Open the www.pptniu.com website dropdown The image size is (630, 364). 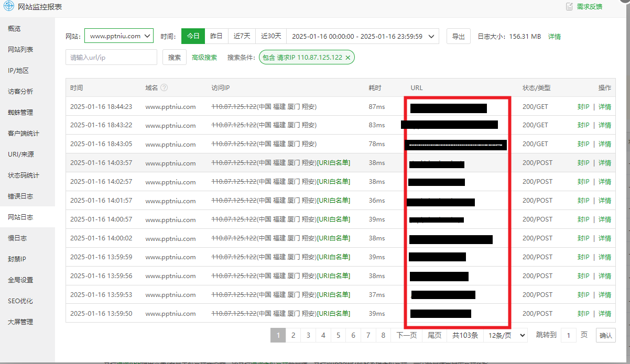tap(119, 36)
